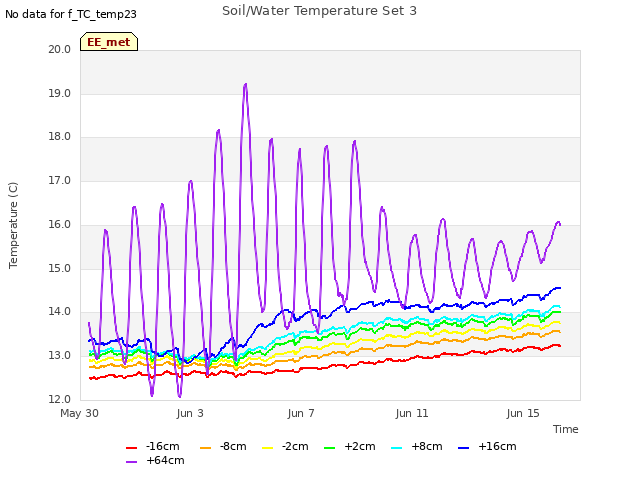Click the May 30 x-axis tick label
The width and height of the screenshot is (640, 480).
pos(80,413)
